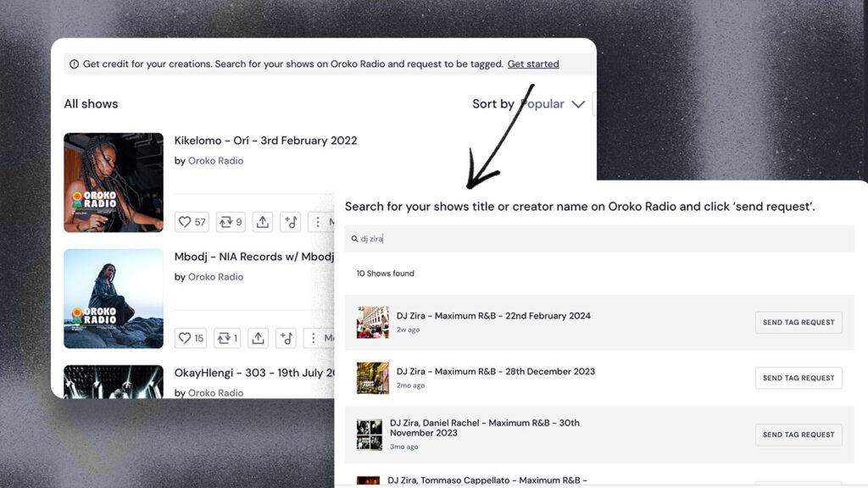
Task: Open thumbnail for DJ Zira 28th December 2023 show
Action: tap(373, 379)
